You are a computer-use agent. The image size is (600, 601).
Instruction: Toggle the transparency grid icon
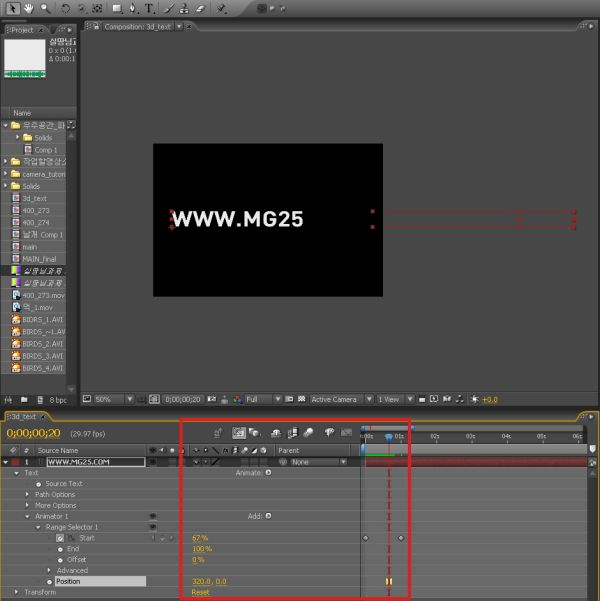pos(302,399)
